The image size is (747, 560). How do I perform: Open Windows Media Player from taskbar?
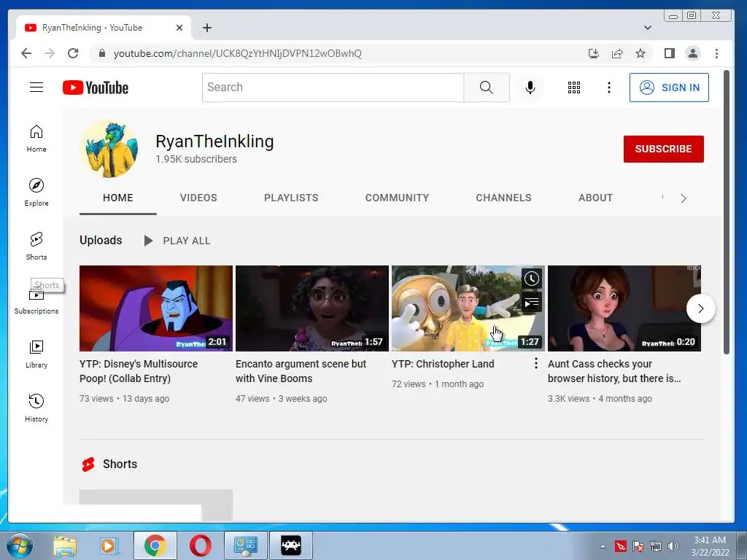pyautogui.click(x=109, y=545)
